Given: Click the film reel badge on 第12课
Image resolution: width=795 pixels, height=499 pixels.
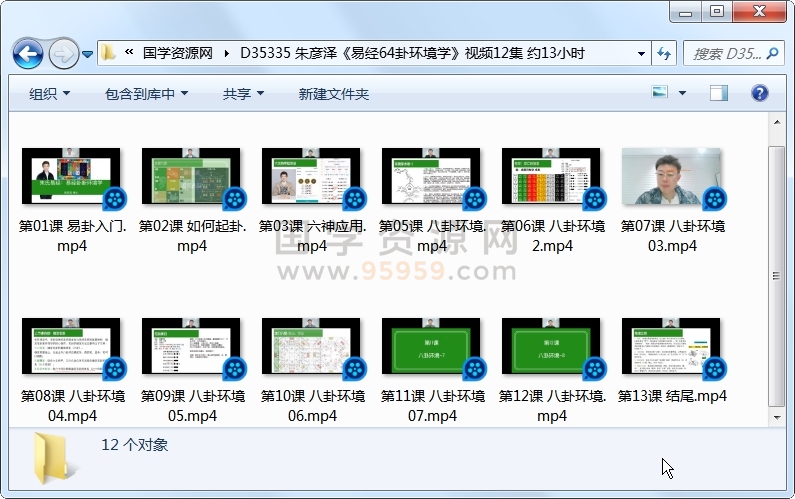Looking at the screenshot, I should pyautogui.click(x=594, y=369).
